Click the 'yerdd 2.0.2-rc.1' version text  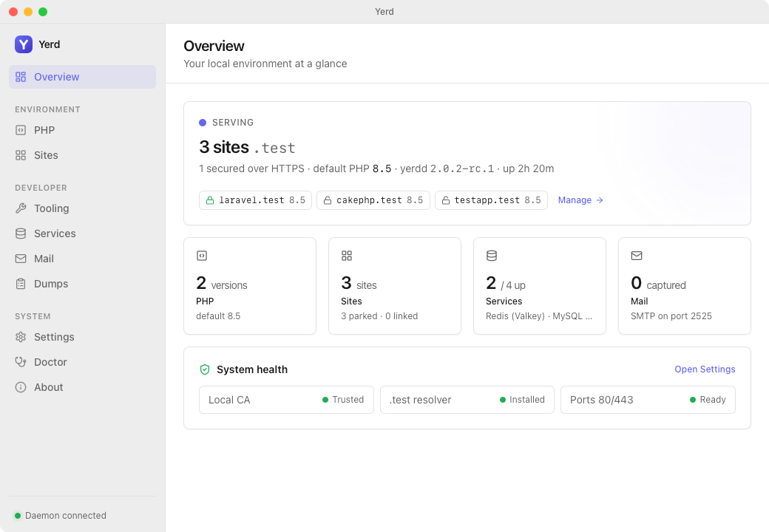click(x=447, y=169)
